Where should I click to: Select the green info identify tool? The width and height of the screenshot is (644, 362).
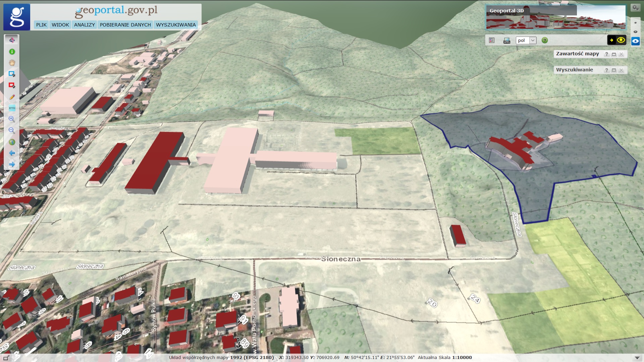pos(12,52)
